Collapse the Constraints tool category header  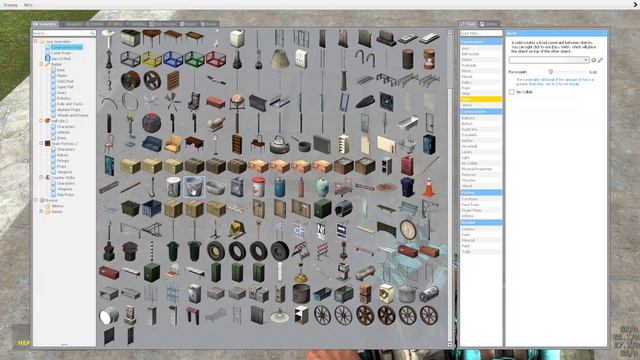(x=481, y=42)
